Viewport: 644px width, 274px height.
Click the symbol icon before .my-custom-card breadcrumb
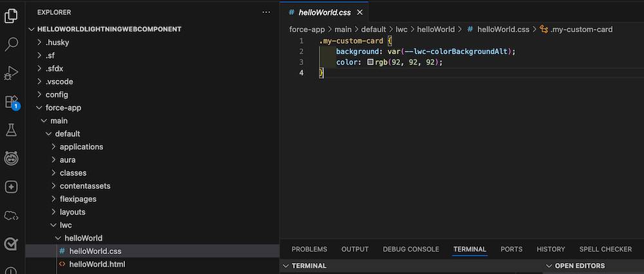[544, 29]
